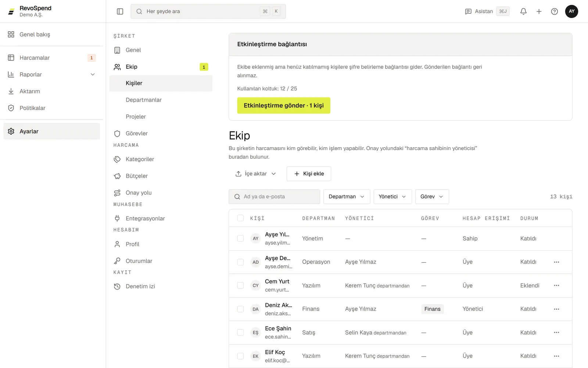The width and height of the screenshot is (588, 368).
Task: Open the Görev filter dropdown
Action: tap(432, 197)
